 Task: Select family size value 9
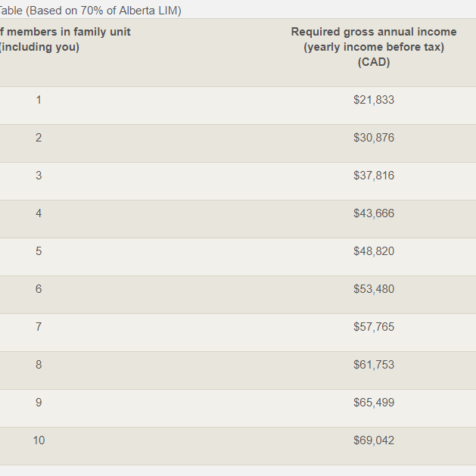pyautogui.click(x=39, y=403)
